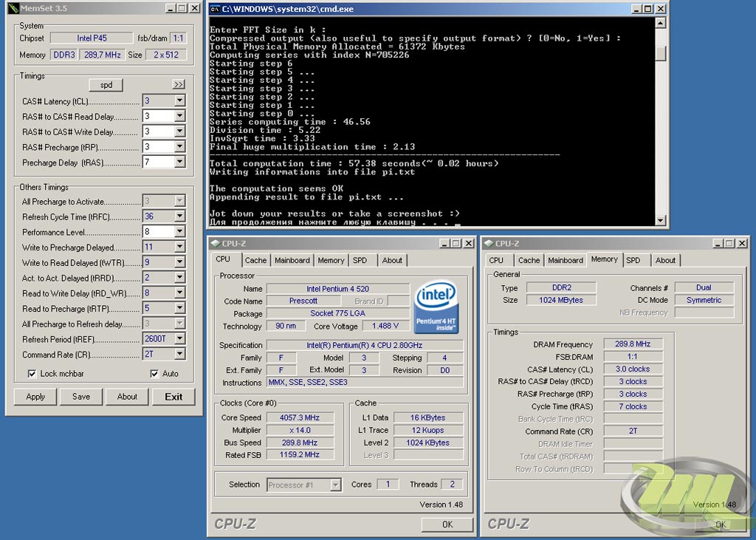Switch to CPU tab in right CPU-Z window
This screenshot has height=540, width=756.
tap(496, 260)
